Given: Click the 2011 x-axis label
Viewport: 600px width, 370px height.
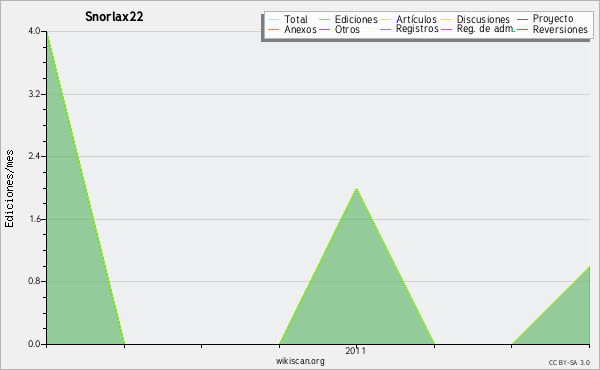Looking at the screenshot, I should [355, 351].
